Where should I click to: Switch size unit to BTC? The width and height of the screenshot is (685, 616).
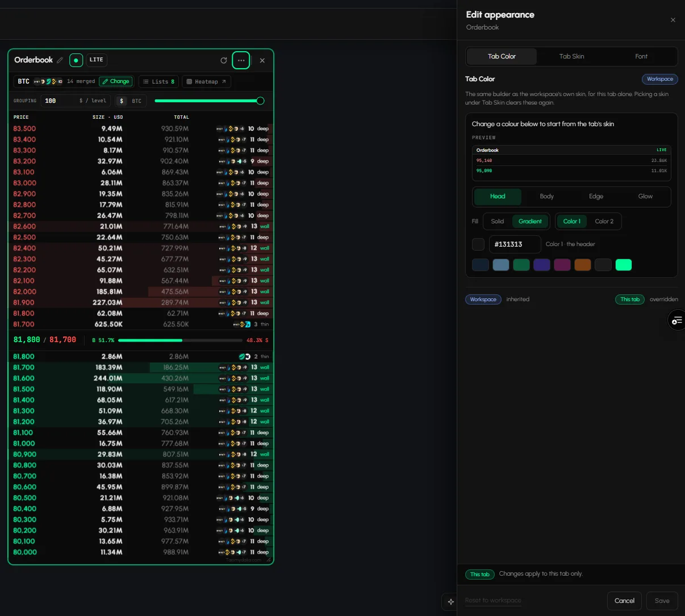point(137,101)
